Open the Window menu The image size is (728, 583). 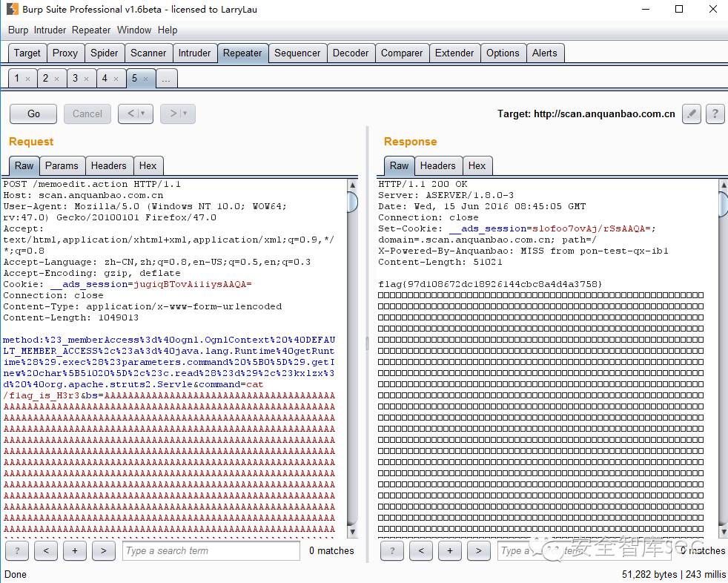(x=134, y=30)
